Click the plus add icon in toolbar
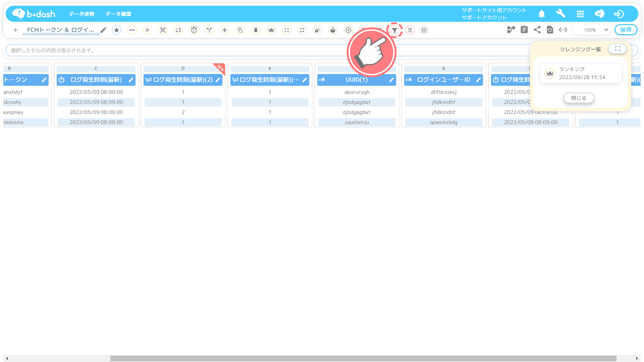The width and height of the screenshot is (644, 362). (x=225, y=30)
